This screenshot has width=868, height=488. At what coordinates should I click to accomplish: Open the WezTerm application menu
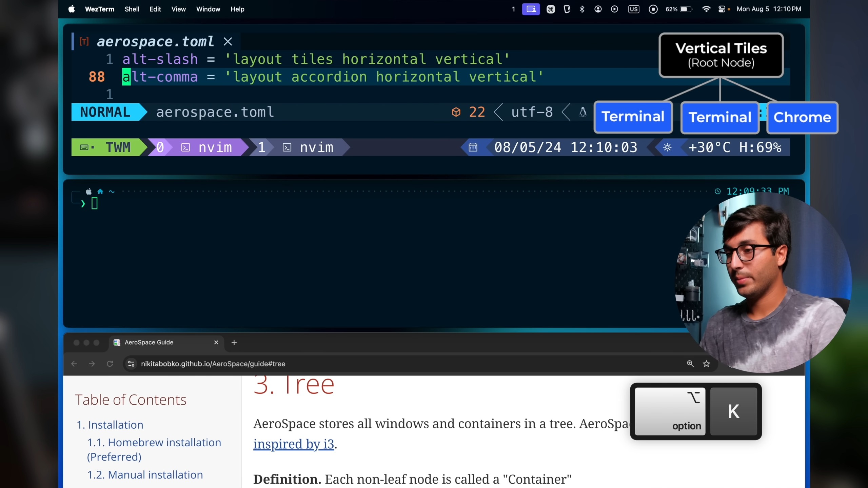99,9
